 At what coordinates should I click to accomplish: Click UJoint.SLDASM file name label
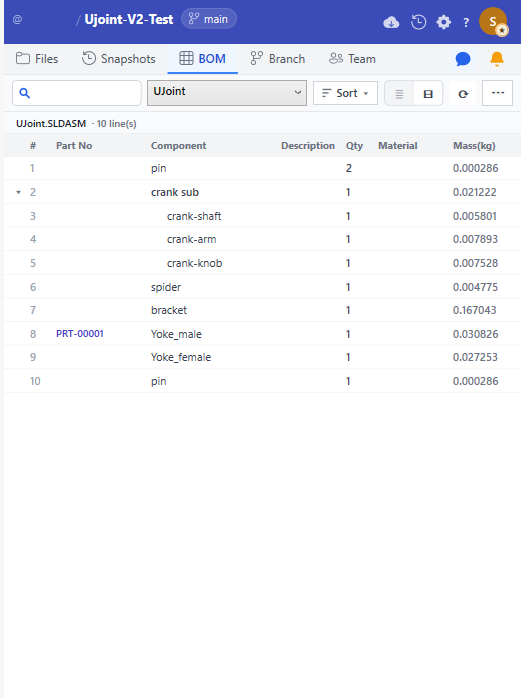point(51,124)
